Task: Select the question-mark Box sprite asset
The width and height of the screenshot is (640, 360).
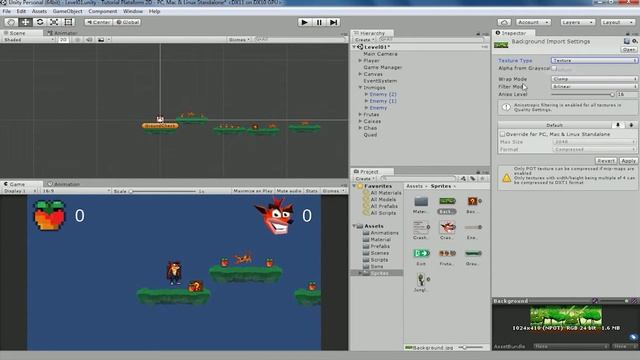Action: (x=472, y=201)
